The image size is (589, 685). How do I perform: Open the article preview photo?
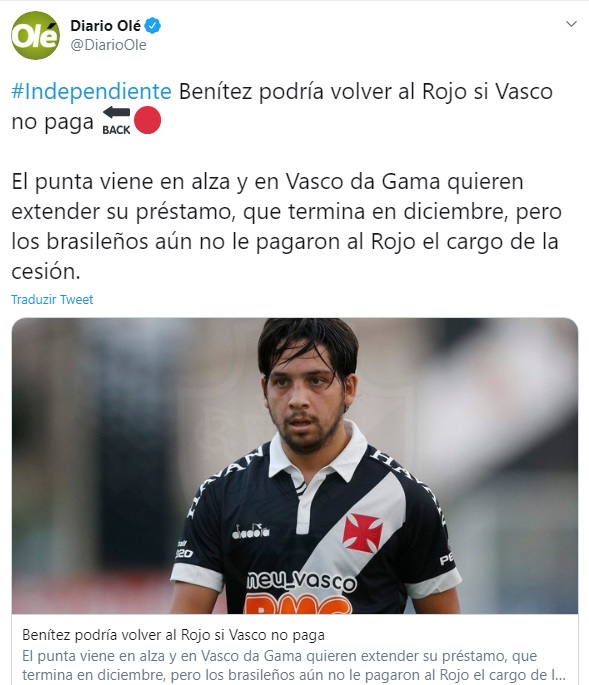295,466
